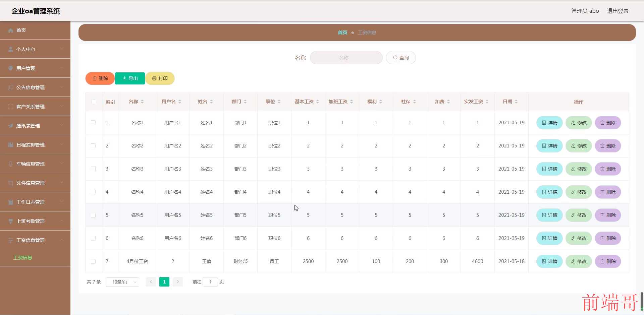Click the 查询 search button

click(401, 58)
